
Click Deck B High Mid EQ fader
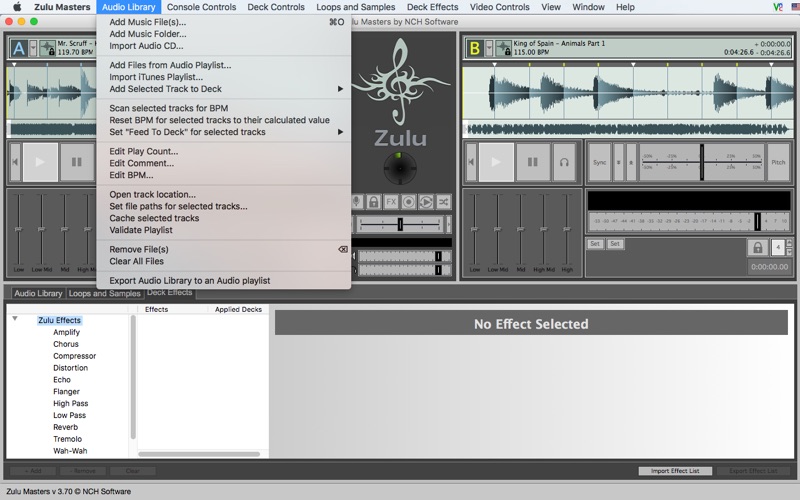click(x=543, y=229)
